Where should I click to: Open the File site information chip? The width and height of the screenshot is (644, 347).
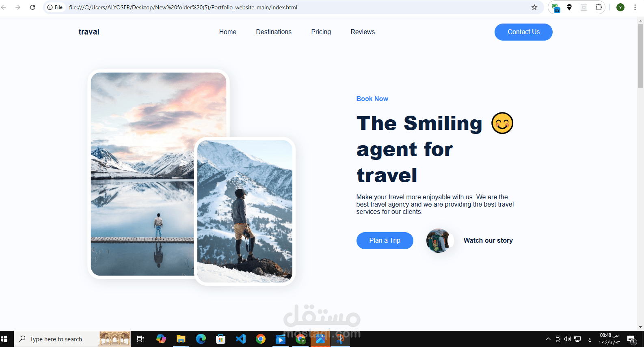click(x=55, y=7)
